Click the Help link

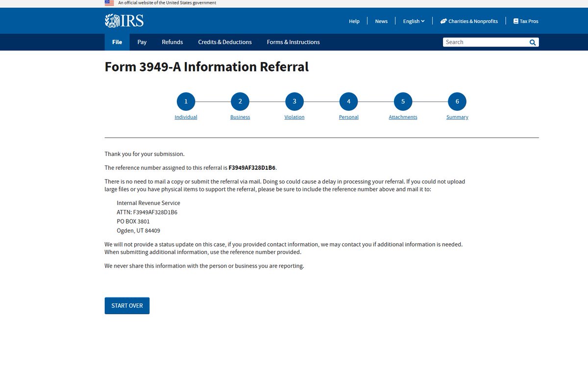(x=354, y=21)
